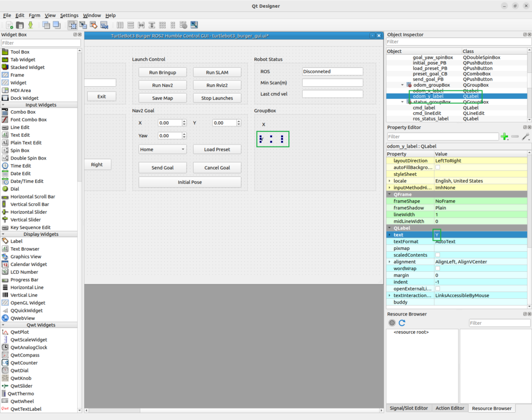Expand the locale property row
Viewport: 532px width, 420px height.
(x=390, y=180)
